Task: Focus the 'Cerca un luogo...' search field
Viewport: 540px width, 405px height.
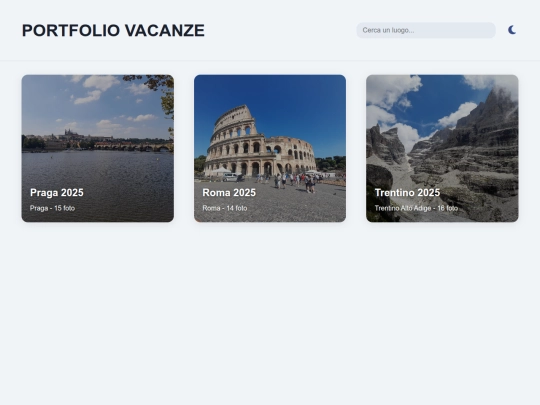Action: (426, 30)
